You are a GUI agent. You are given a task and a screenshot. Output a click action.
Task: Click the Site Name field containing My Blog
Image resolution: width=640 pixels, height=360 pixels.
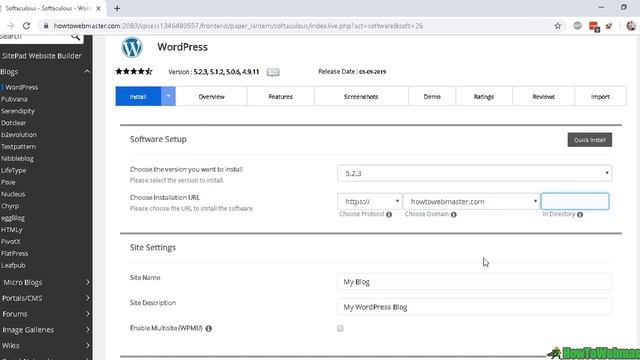[x=474, y=282]
